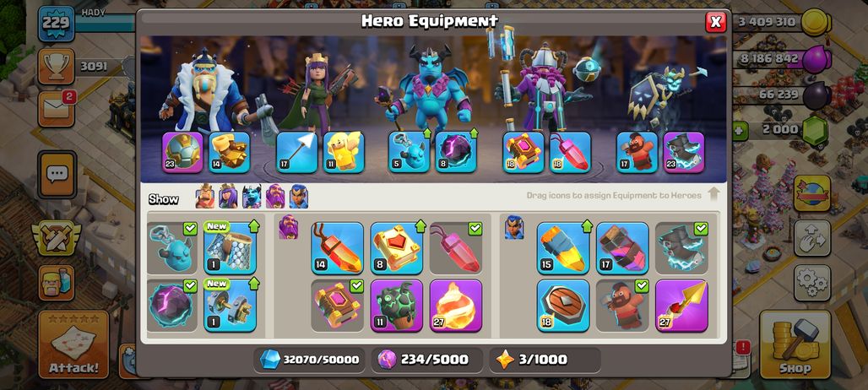Select the level 14 Healing Tome equipment
This screenshot has width=868, height=390.
pyautogui.click(x=337, y=248)
